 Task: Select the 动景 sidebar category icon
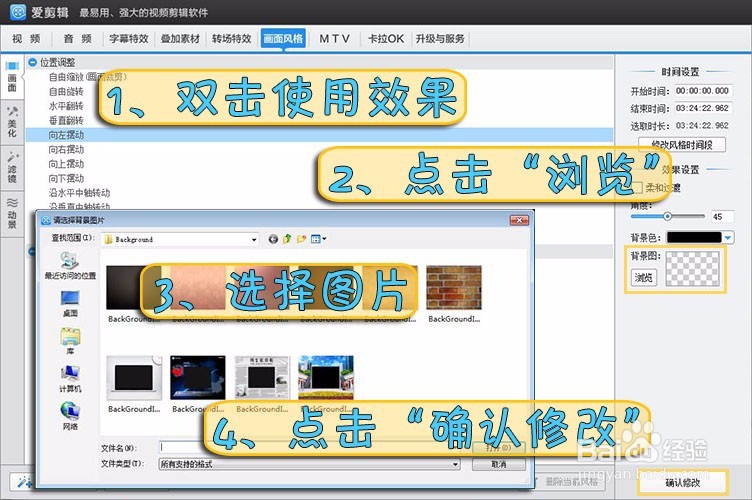click(12, 212)
